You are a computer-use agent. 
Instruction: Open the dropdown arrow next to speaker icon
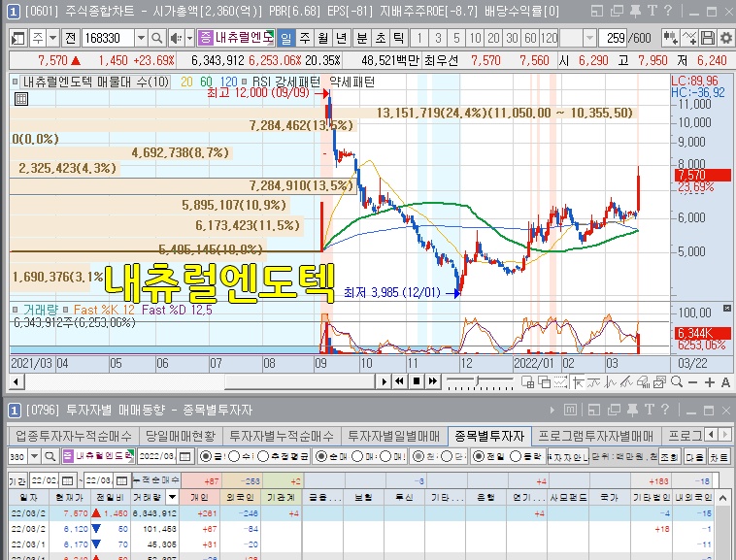click(x=189, y=38)
